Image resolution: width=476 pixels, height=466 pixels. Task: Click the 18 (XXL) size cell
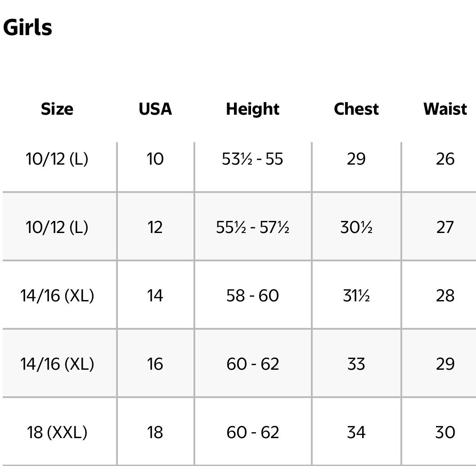click(57, 432)
